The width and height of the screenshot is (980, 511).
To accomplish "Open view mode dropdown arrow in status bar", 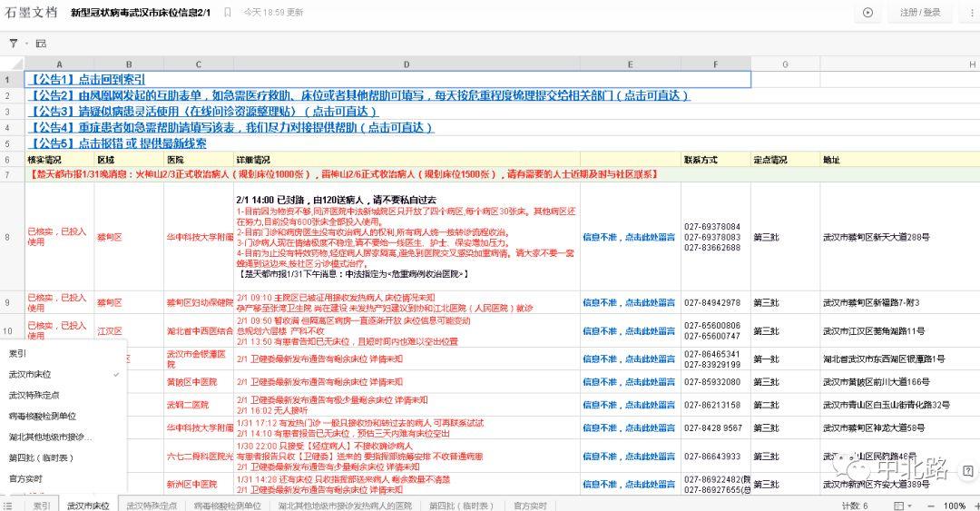I will pos(909,506).
